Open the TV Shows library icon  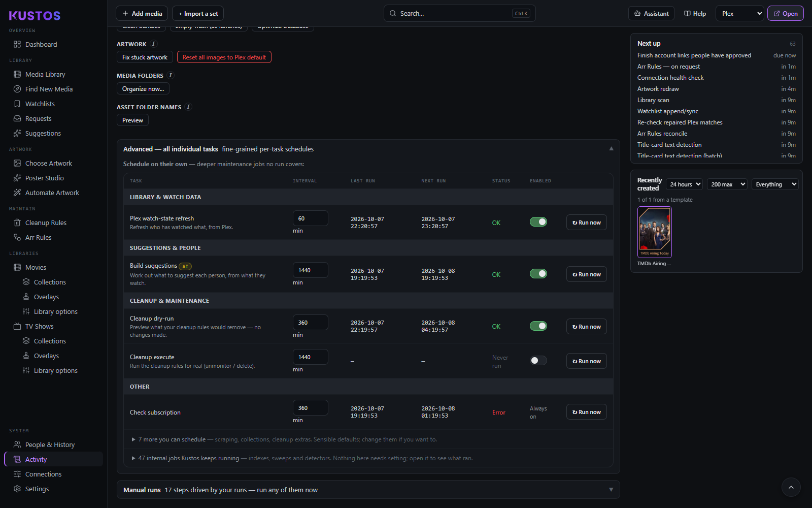[x=17, y=326]
